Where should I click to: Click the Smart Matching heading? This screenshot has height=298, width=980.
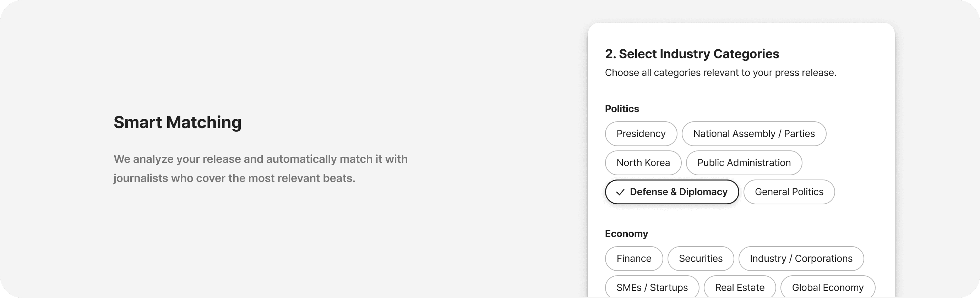point(177,122)
